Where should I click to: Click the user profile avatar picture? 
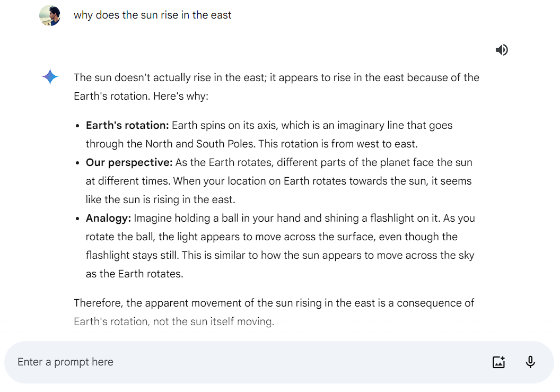(50, 15)
